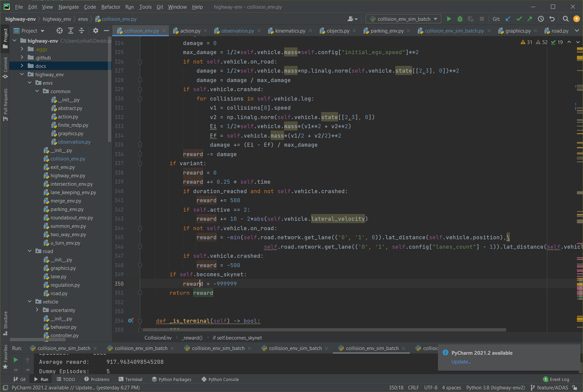Open Search Everywhere magnifier icon
This screenshot has height=392, width=583.
click(566, 19)
